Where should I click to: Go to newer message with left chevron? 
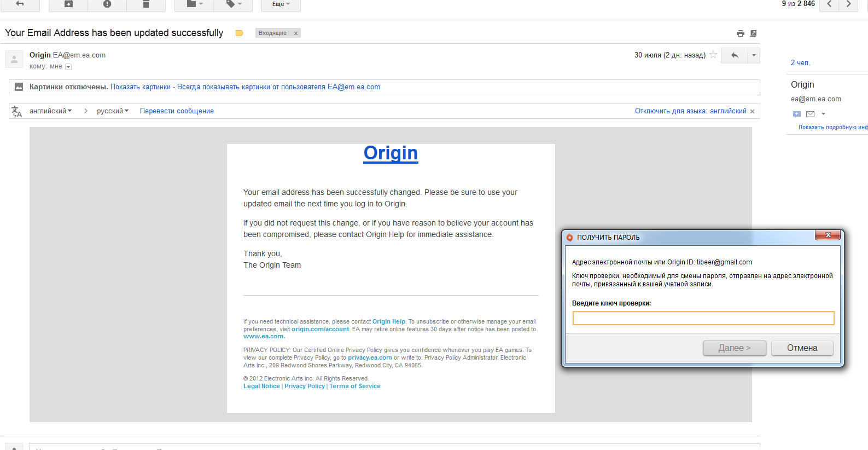coord(829,4)
